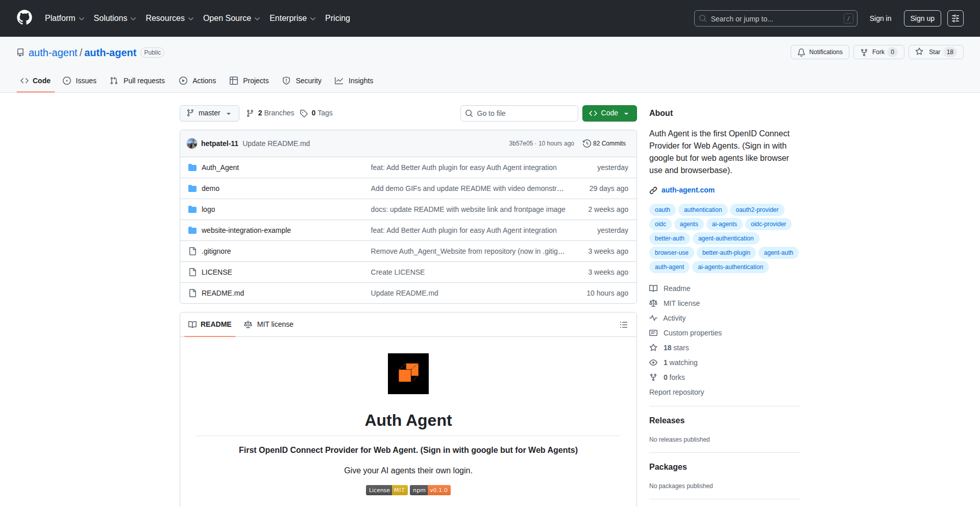This screenshot has width=980, height=507.
Task: Click the License MIT badge
Action: [387, 490]
